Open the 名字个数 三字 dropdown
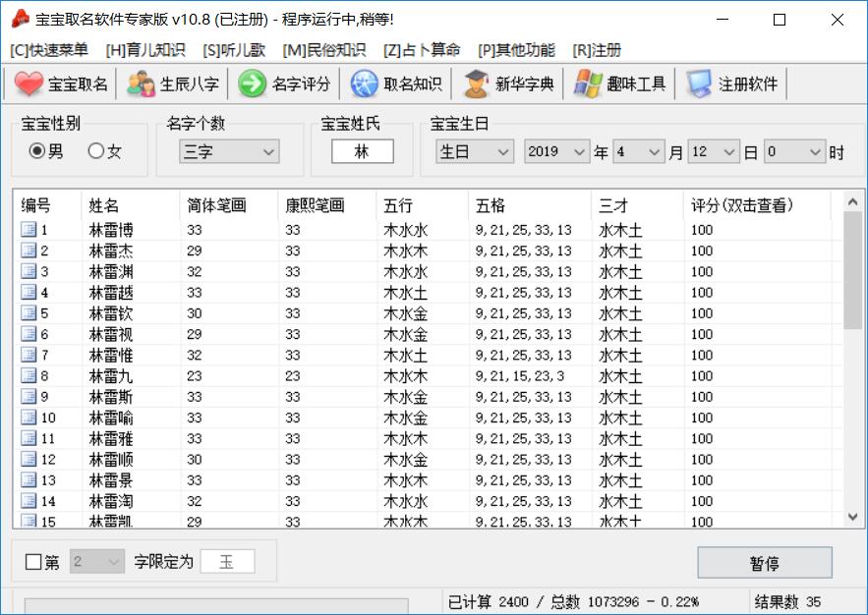Screen dimensions: 868x615 [x=229, y=151]
